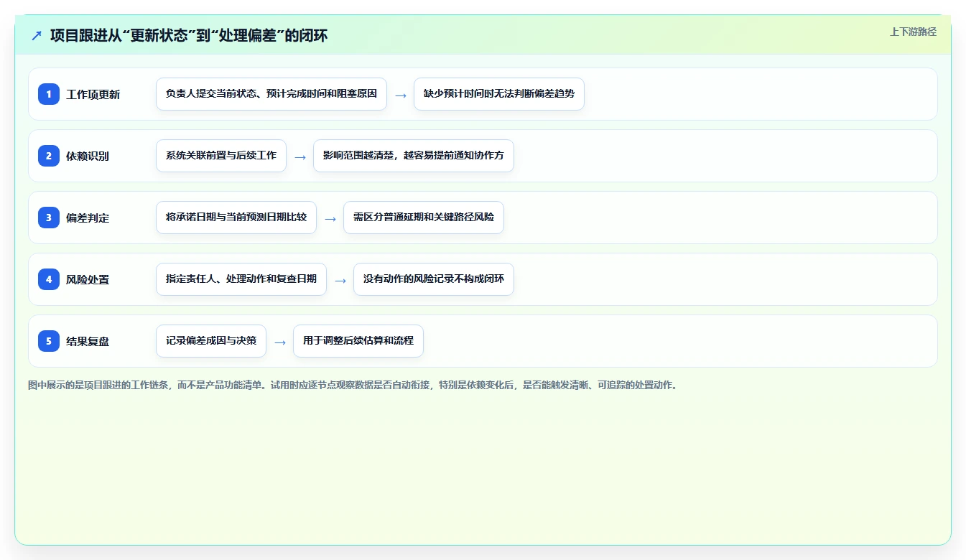Click the footnote starting 图中展示的是项目跟进的工作链条

[x=353, y=386]
